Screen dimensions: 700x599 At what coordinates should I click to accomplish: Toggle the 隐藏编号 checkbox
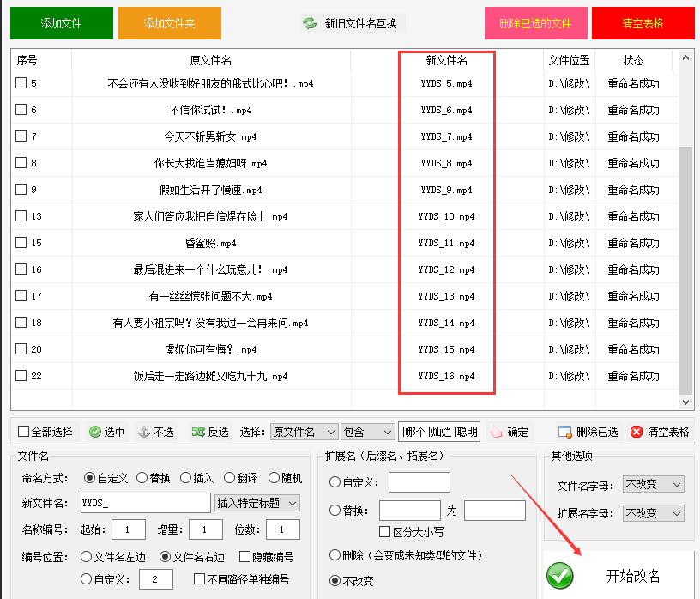(244, 557)
